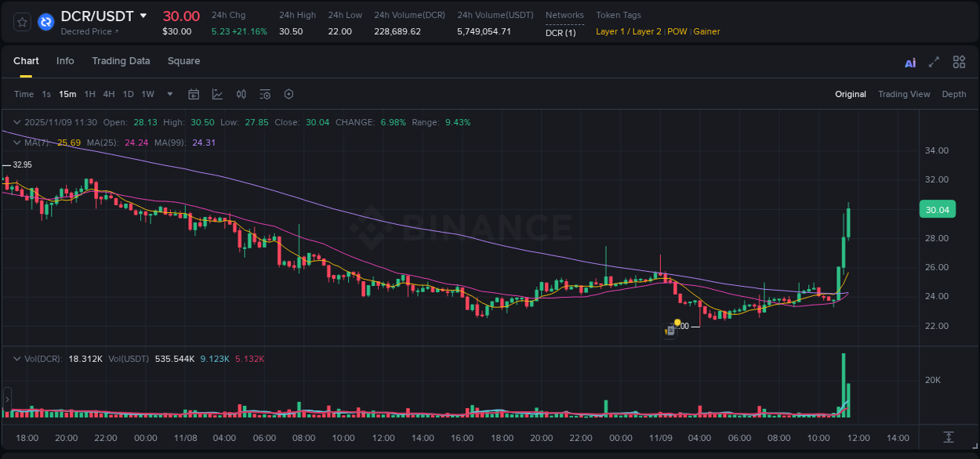Open the date range calendar icon
The width and height of the screenshot is (980, 459).
click(x=194, y=94)
